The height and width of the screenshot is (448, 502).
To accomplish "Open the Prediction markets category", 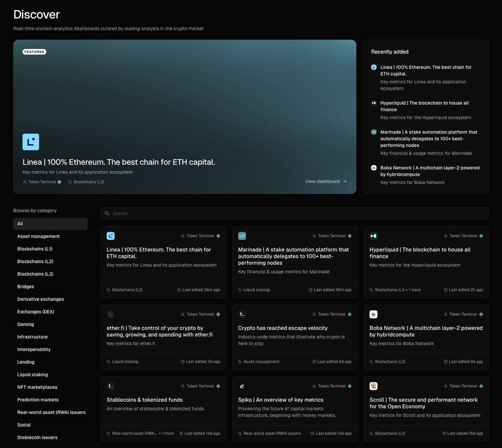I will coord(50,400).
